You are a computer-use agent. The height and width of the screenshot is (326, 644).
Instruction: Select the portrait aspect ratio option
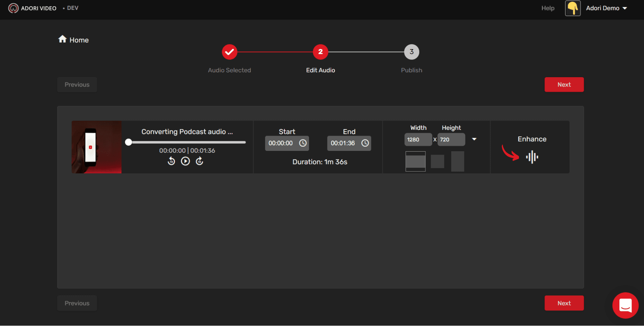point(458,161)
